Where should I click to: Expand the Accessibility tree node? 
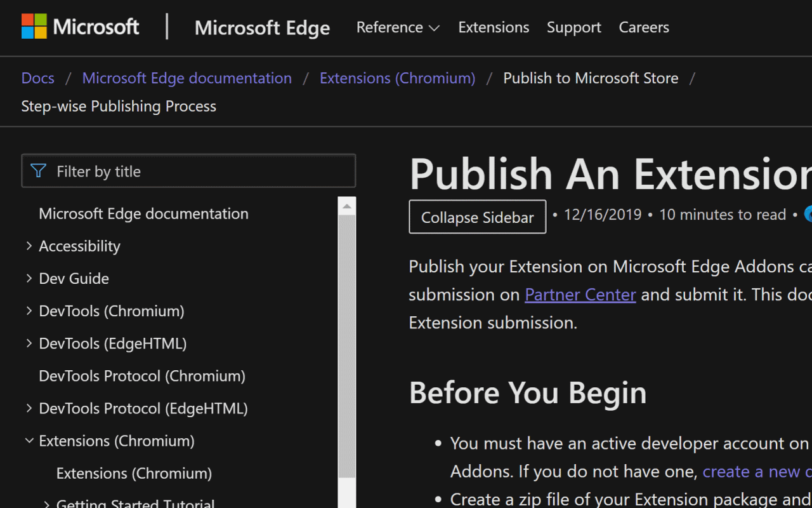[29, 246]
